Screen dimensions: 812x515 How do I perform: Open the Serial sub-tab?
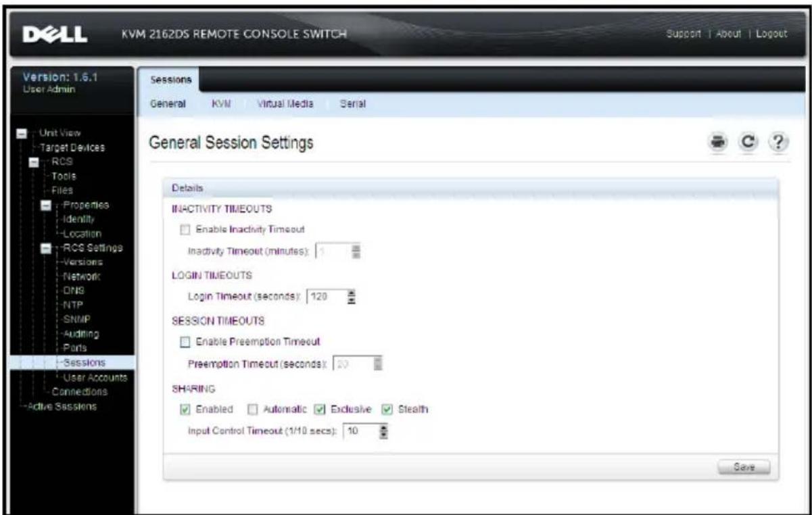point(352,104)
